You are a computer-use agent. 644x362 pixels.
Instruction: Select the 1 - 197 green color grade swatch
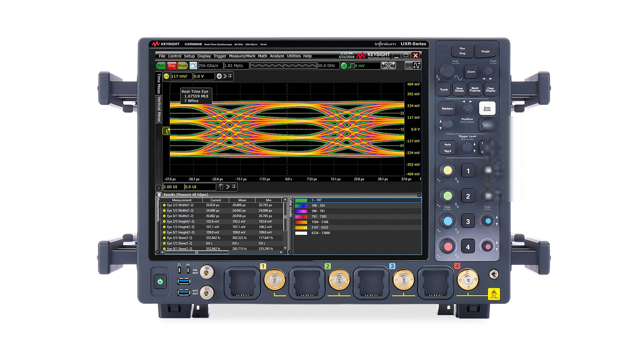pyautogui.click(x=301, y=200)
